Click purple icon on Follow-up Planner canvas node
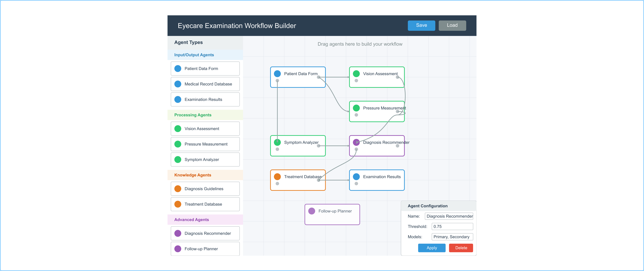This screenshot has height=271, width=644. click(x=312, y=211)
